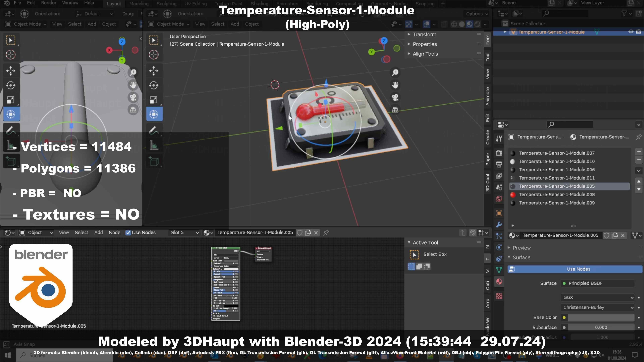Open the Material properties tab
The image size is (644, 362).
click(x=499, y=282)
